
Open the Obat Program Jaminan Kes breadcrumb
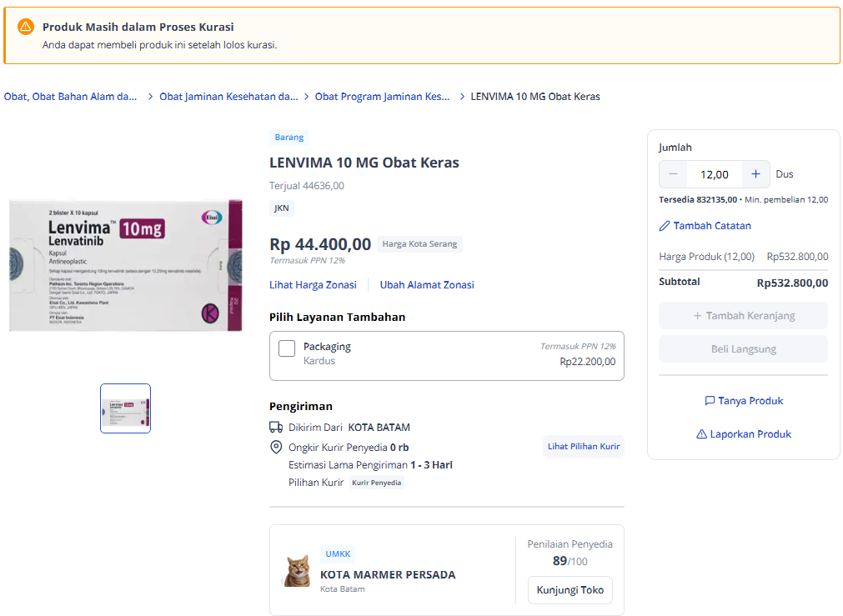tap(382, 97)
